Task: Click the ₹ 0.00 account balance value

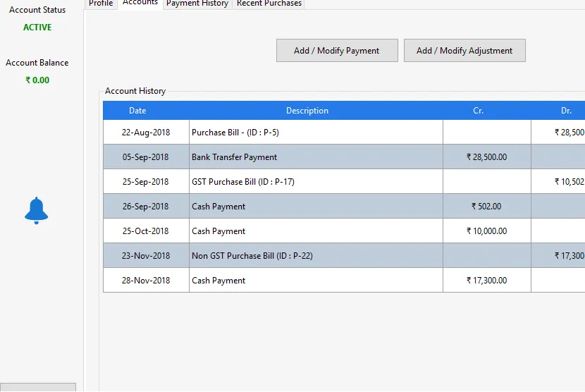Action: (x=37, y=80)
